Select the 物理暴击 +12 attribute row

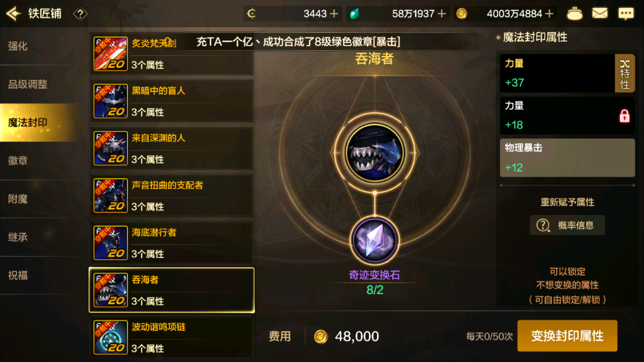click(x=567, y=158)
